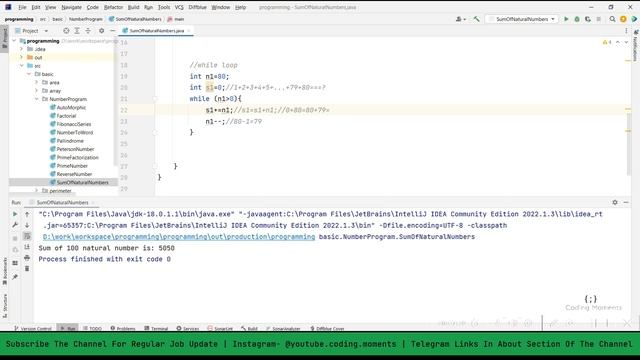Expand the .idea folder
This screenshot has width=640, height=360.
(22, 49)
